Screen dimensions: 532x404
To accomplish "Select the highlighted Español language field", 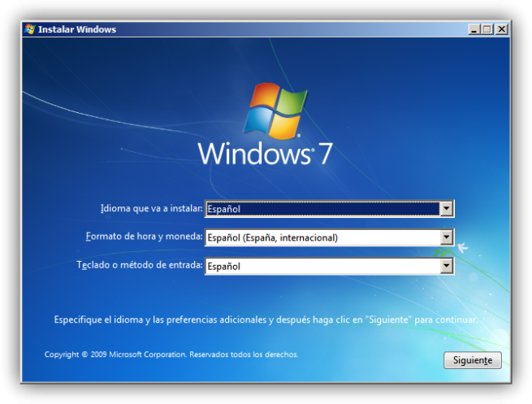I will [x=322, y=209].
